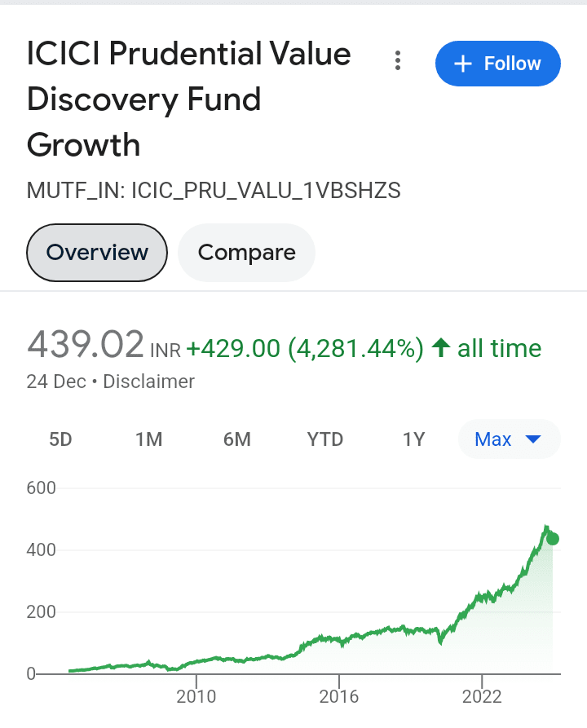Click the 439.02 price value
Screen dimensions: 587x728
pos(86,345)
